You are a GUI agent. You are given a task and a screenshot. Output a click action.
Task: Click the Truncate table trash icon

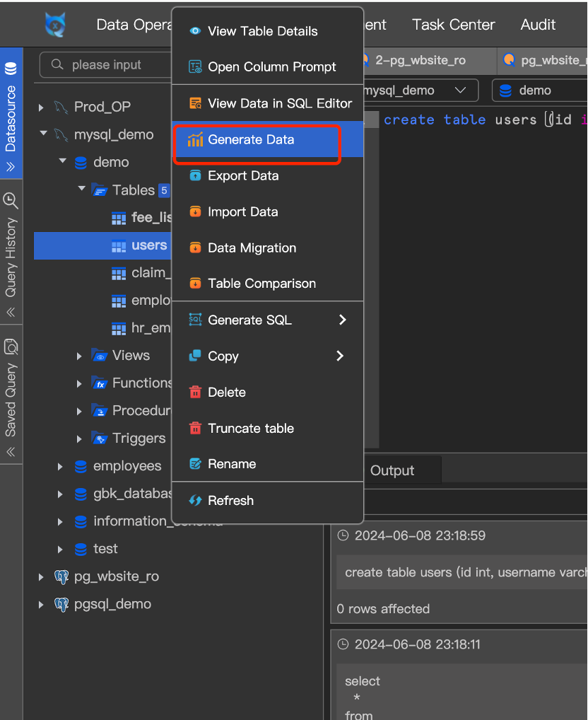tap(195, 428)
